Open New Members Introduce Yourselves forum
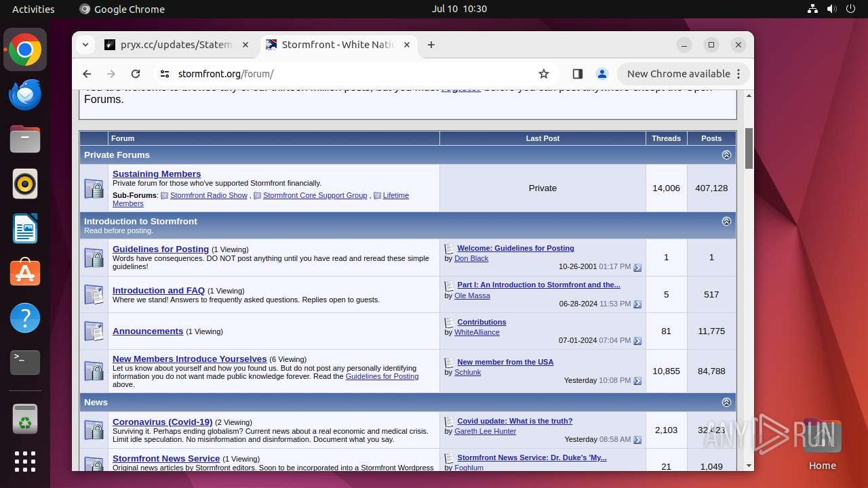Screen dimensions: 868x488 [190, 359]
